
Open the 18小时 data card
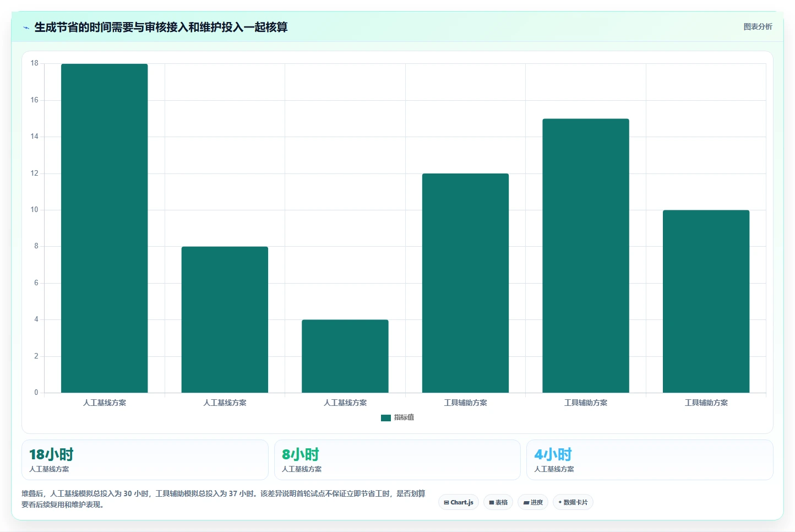coord(145,460)
